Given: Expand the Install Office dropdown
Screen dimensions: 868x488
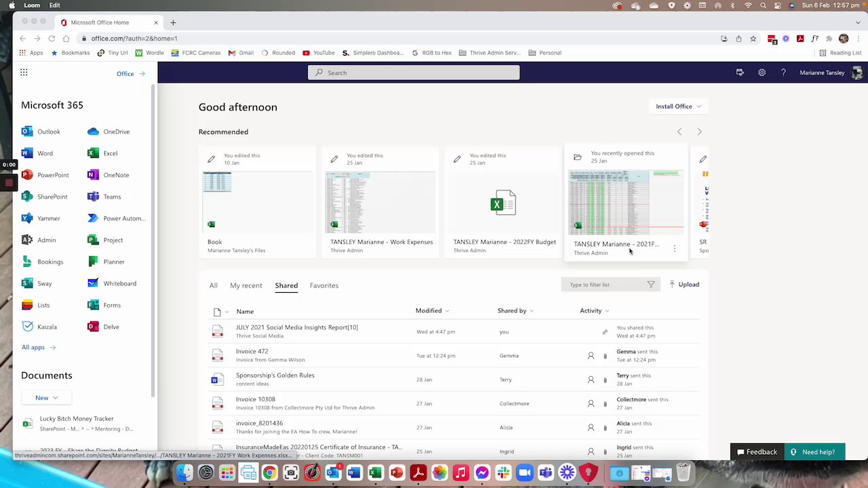Looking at the screenshot, I should coord(678,106).
